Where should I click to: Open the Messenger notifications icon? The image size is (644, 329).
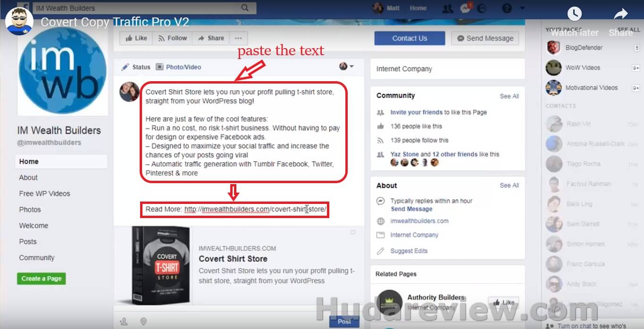coord(465,8)
